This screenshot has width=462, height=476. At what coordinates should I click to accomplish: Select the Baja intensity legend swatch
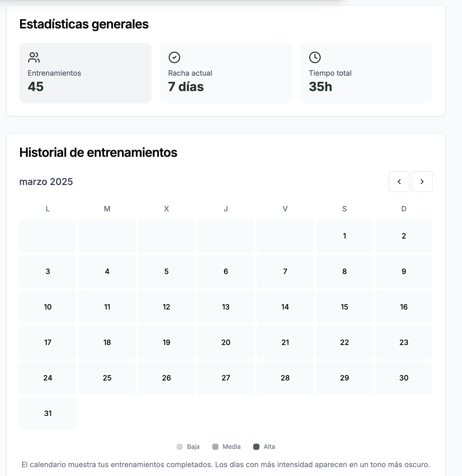(x=180, y=447)
